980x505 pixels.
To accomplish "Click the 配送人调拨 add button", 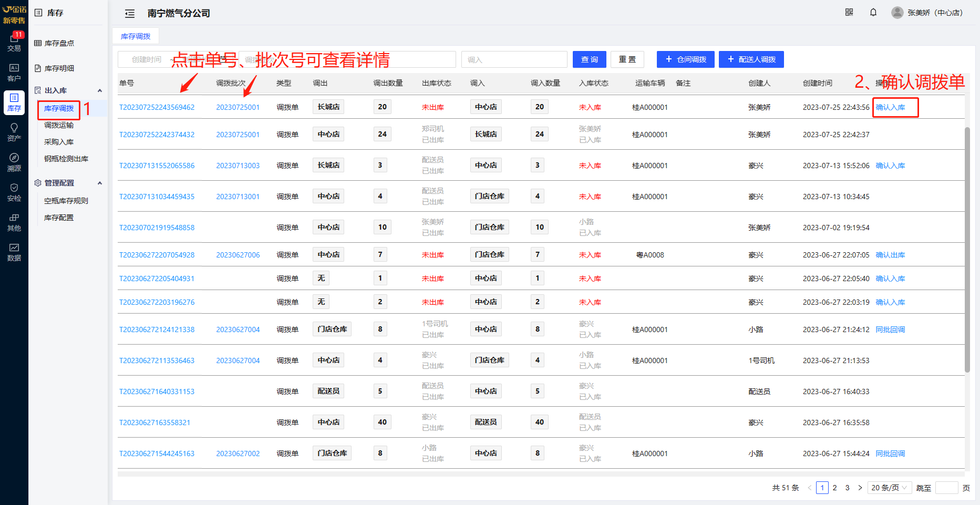I will tap(751, 59).
